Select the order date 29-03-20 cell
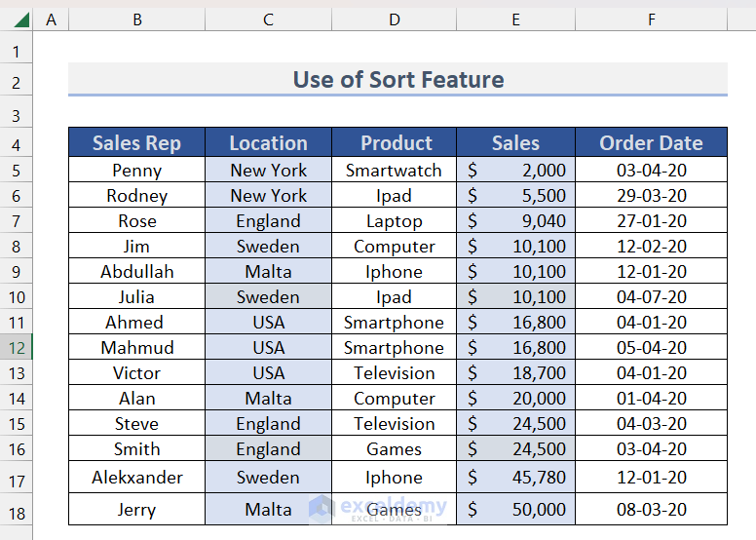Image resolution: width=756 pixels, height=540 pixels. [651, 196]
